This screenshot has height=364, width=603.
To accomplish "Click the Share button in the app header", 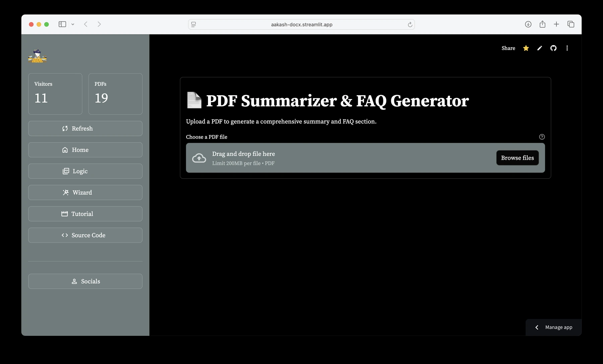I will click(508, 48).
